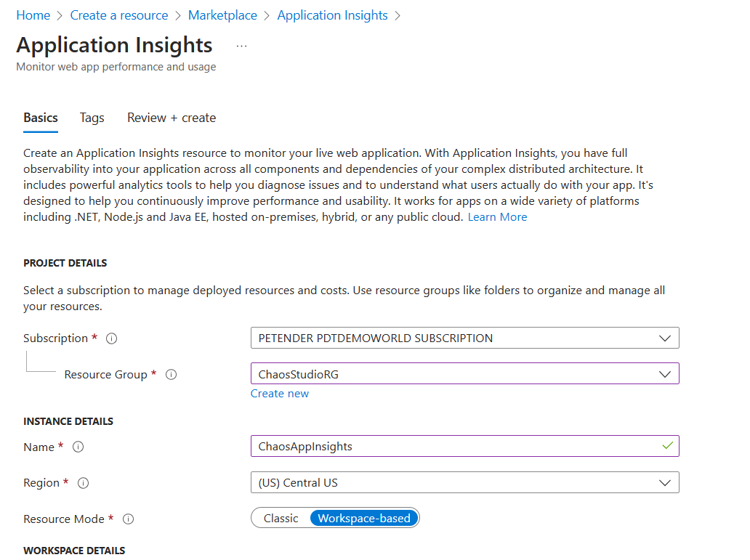Open the Learn More link
Screen dimensions: 750x560
(x=497, y=216)
